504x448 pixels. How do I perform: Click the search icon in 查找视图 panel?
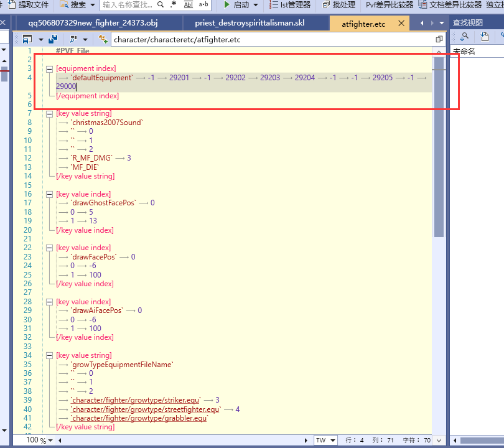464,37
